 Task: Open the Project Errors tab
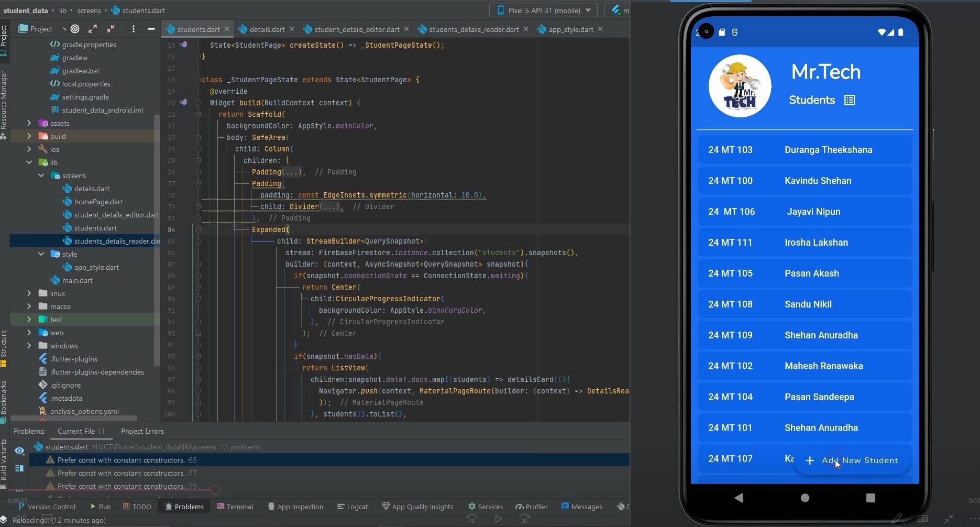[142, 431]
